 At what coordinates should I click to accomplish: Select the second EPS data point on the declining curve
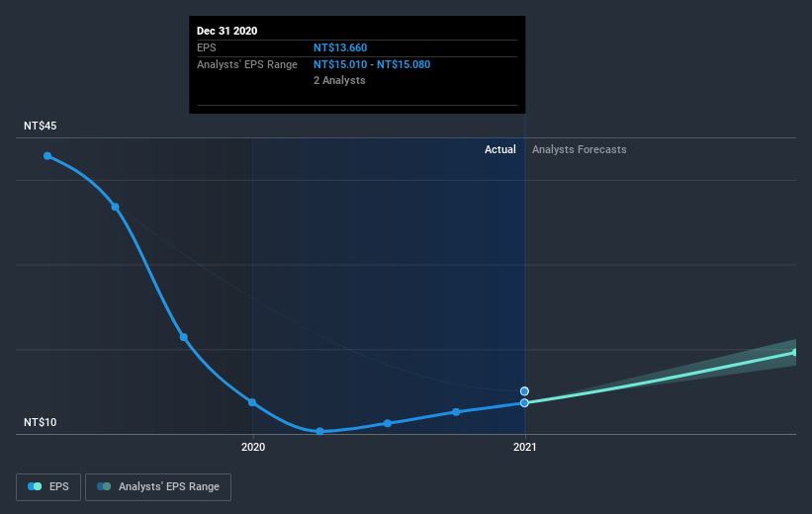point(116,207)
